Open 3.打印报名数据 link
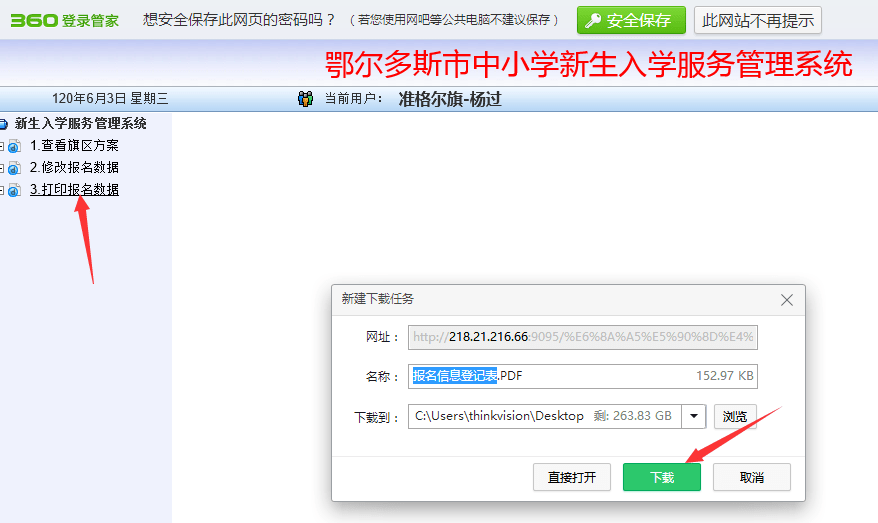The height and width of the screenshot is (523, 878). pyautogui.click(x=74, y=190)
